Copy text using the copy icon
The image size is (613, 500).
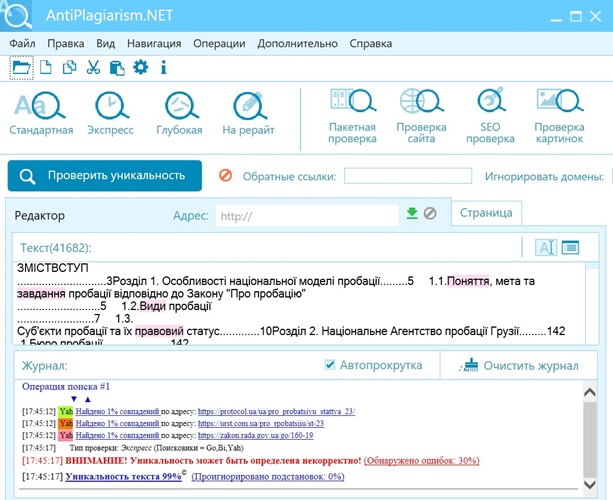pos(70,67)
